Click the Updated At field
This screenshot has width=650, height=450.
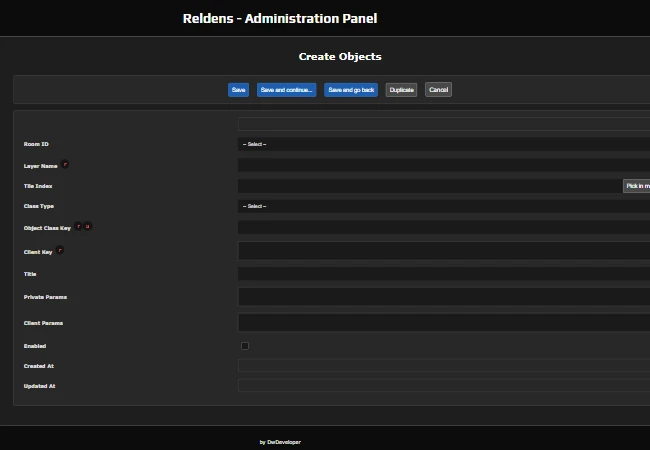[x=444, y=385]
